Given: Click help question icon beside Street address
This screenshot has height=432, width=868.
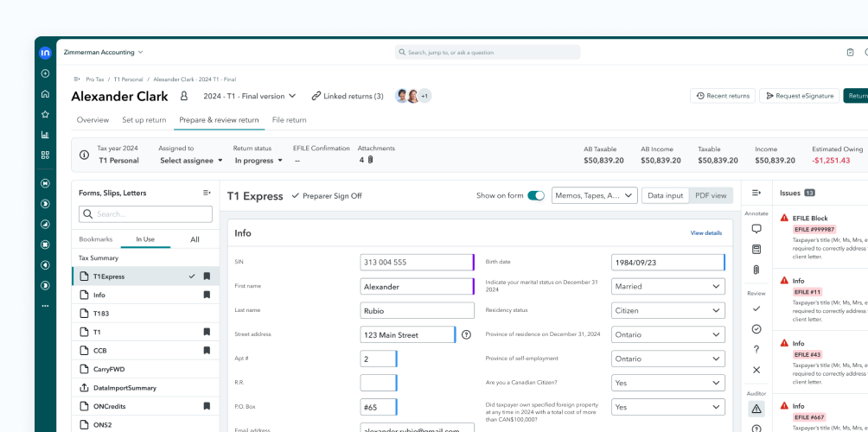Looking at the screenshot, I should tap(466, 334).
